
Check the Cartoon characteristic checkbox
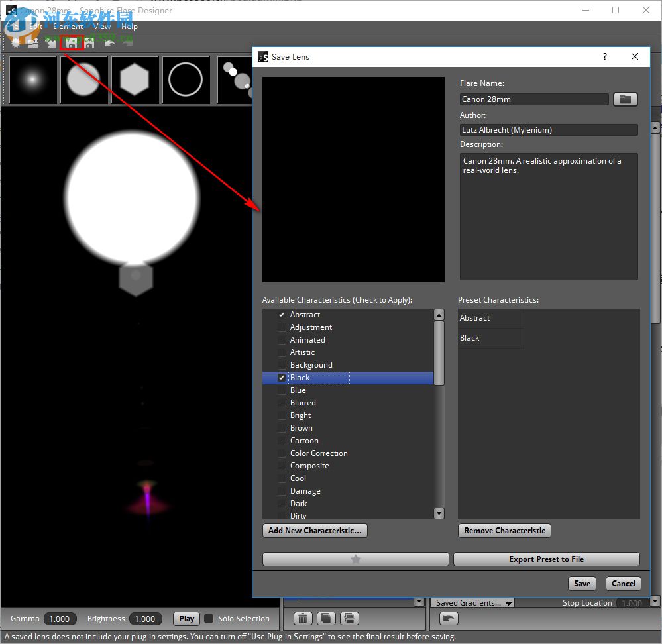[282, 441]
